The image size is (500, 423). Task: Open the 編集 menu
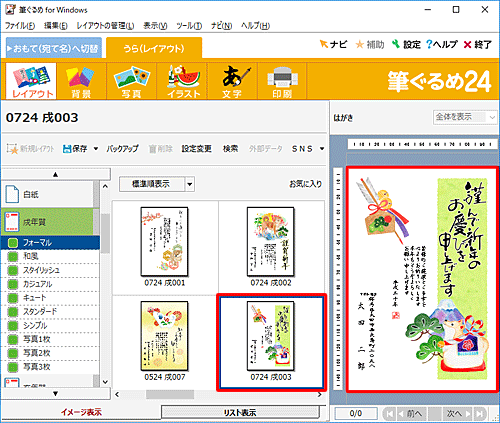pos(56,26)
